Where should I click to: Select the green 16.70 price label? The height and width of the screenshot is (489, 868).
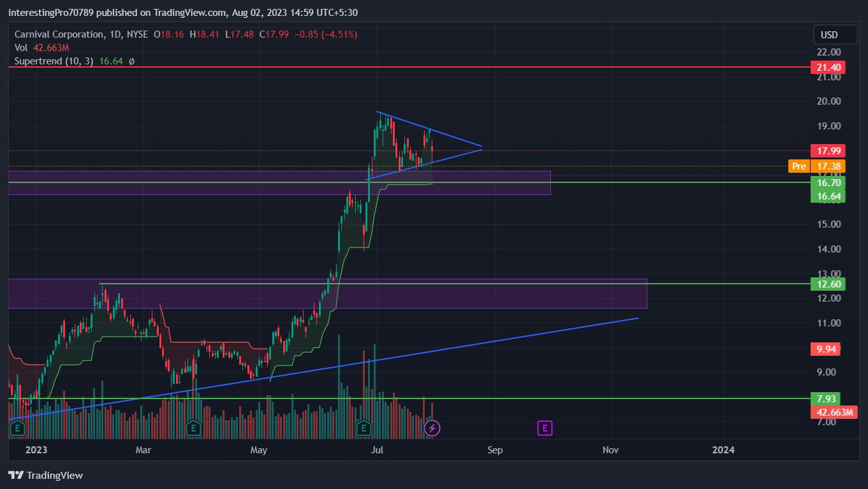(x=827, y=183)
